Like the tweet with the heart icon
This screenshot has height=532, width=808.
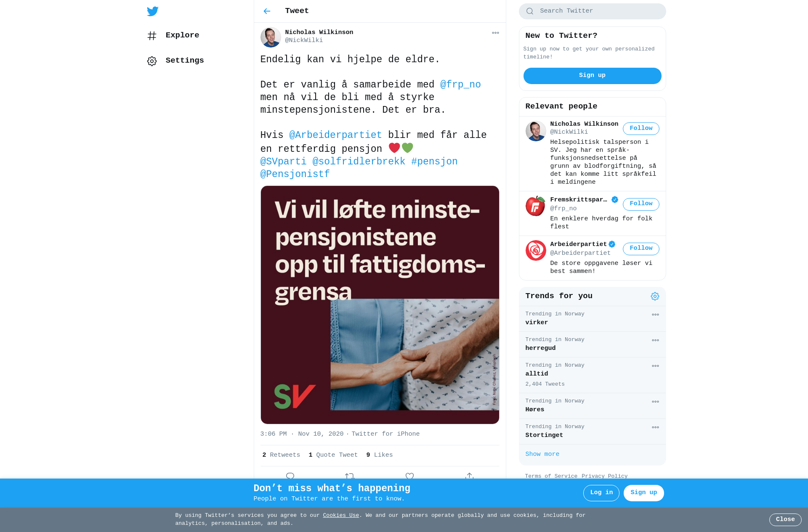coord(409,476)
